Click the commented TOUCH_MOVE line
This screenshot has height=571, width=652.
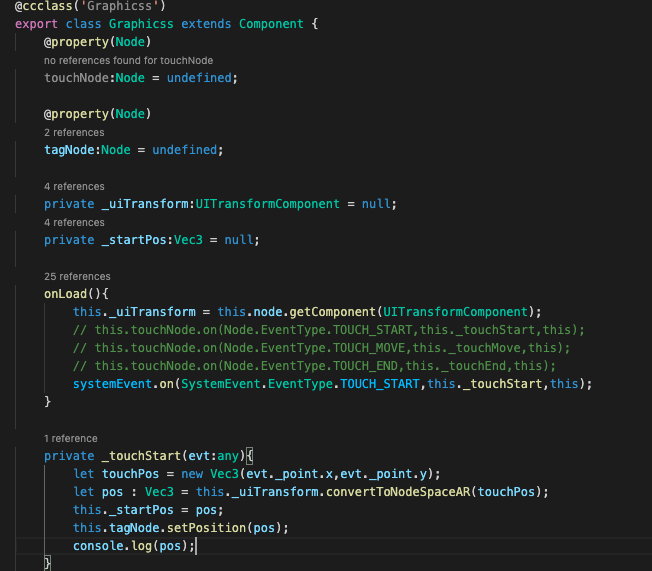(321, 348)
